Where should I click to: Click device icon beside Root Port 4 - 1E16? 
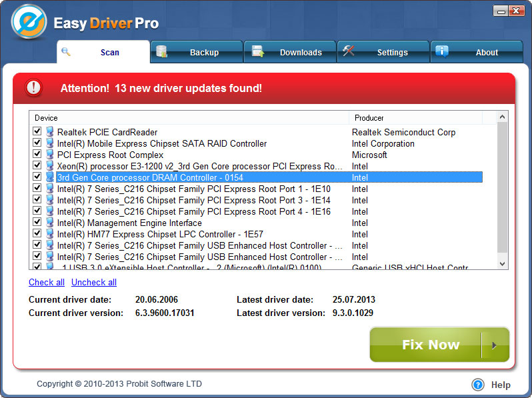click(50, 211)
